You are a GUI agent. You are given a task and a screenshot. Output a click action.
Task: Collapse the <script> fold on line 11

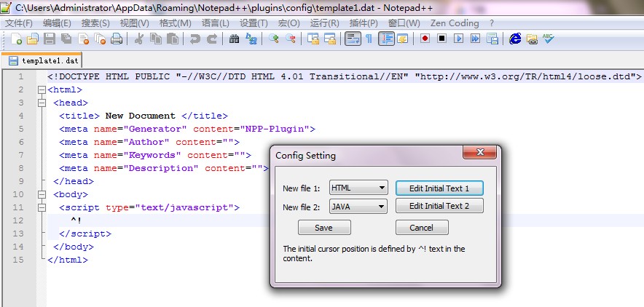[x=42, y=207]
